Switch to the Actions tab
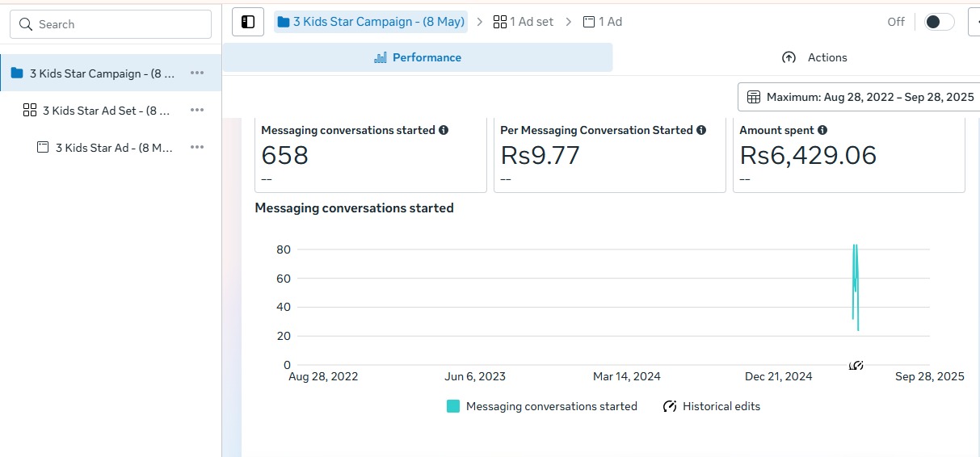This screenshot has width=980, height=457. pos(814,57)
